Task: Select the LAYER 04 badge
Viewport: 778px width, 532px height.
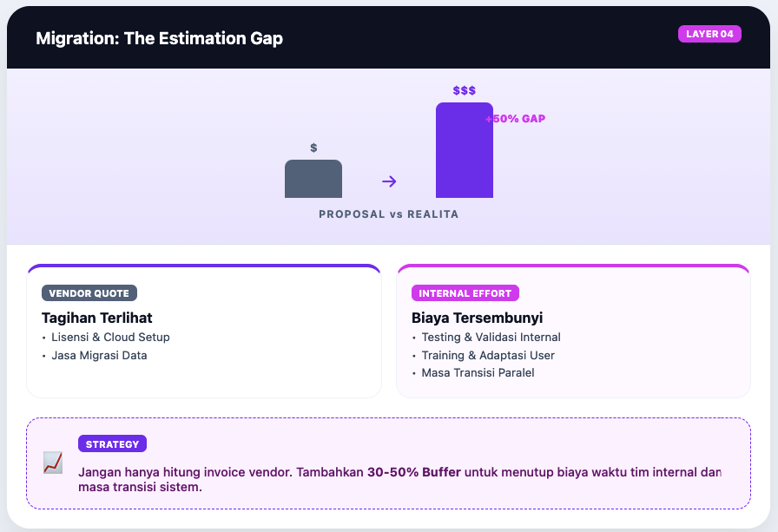Action: click(709, 34)
